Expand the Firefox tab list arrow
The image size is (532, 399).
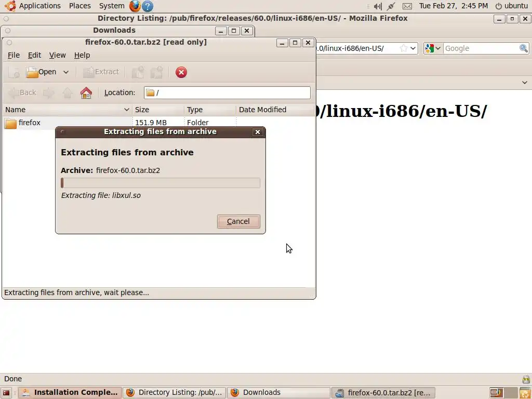tap(525, 83)
